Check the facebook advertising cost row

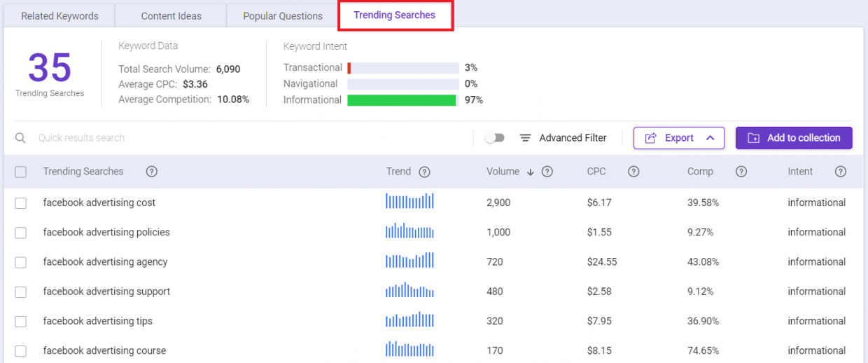[21, 203]
